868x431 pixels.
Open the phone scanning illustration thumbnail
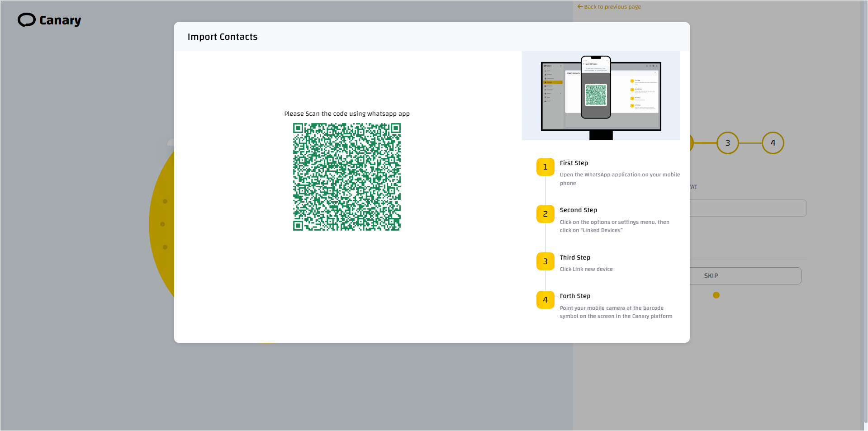point(601,95)
